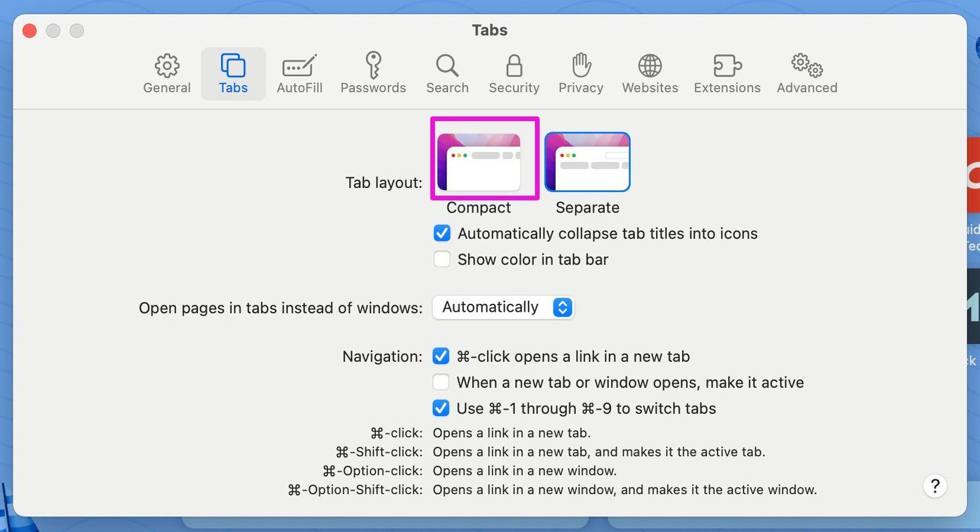This screenshot has height=532, width=980.
Task: Disable Automatically collapse tab titles into icons
Action: tap(442, 233)
